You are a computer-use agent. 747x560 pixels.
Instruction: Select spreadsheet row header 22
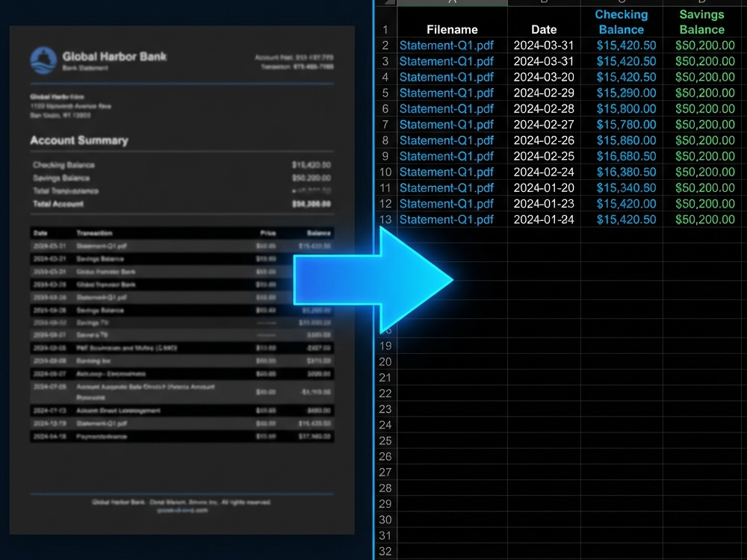tap(385, 393)
